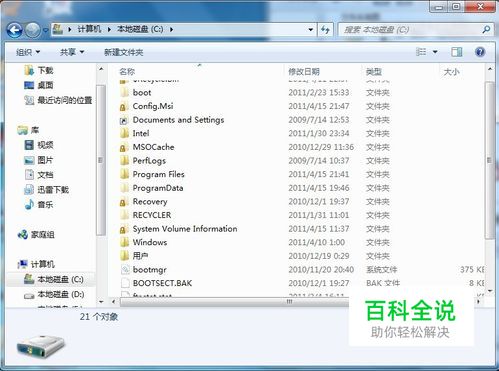Select the Program Files folder icon
Screen dimensions: 499x371
[x=124, y=174]
